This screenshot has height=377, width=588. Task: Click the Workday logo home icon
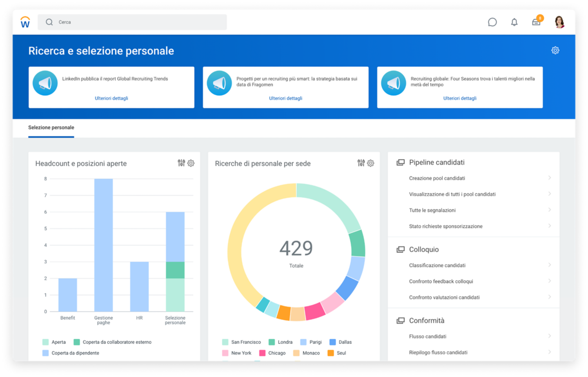[25, 22]
